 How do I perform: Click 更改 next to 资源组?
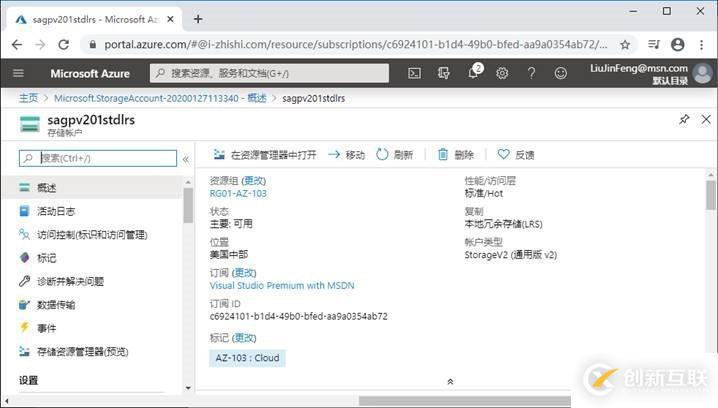click(x=254, y=181)
